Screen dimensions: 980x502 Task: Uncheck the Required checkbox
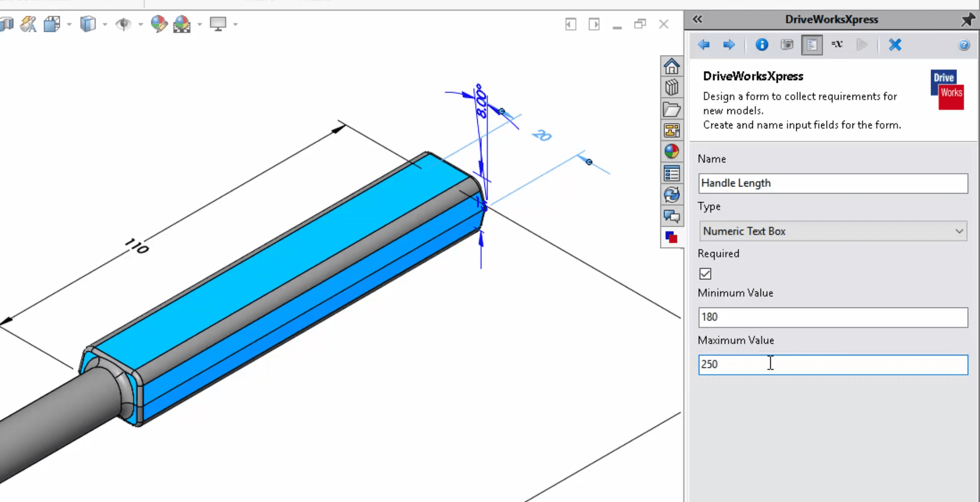705,274
